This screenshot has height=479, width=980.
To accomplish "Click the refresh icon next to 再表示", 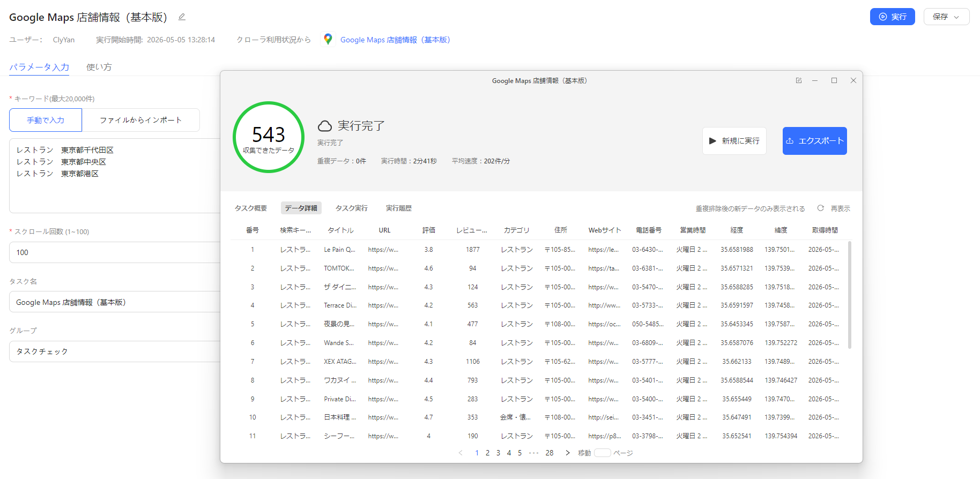I will 820,208.
